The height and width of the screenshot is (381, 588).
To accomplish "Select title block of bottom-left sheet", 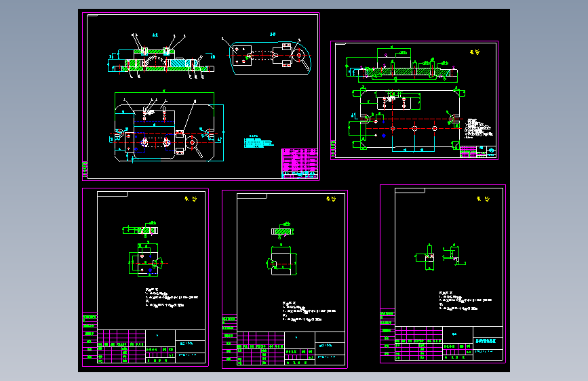I will pyautogui.click(x=151, y=346).
